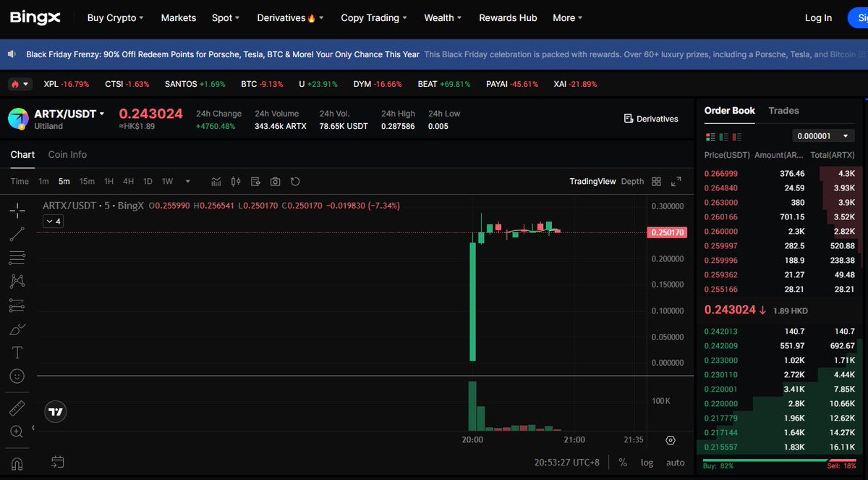Select the 15m chart interval
The image size is (868, 480).
[x=87, y=181]
